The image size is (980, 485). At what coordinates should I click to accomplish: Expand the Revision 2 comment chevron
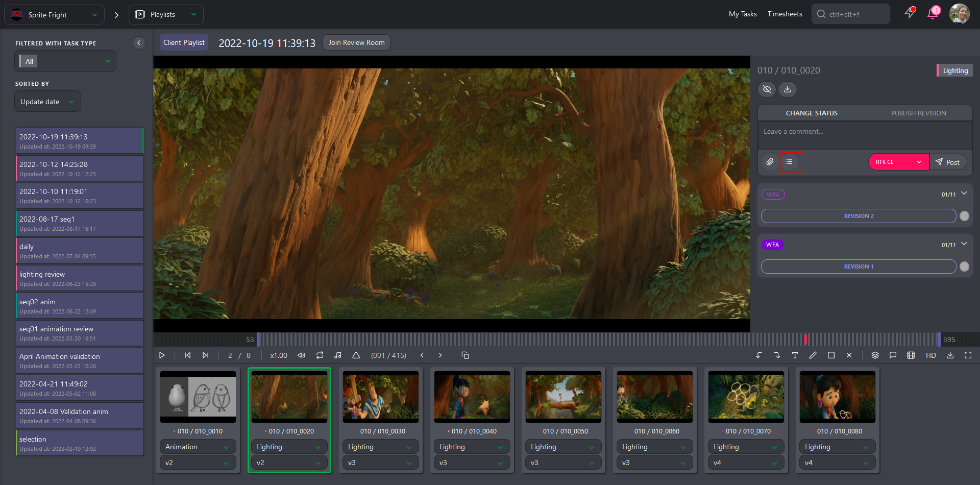click(964, 193)
